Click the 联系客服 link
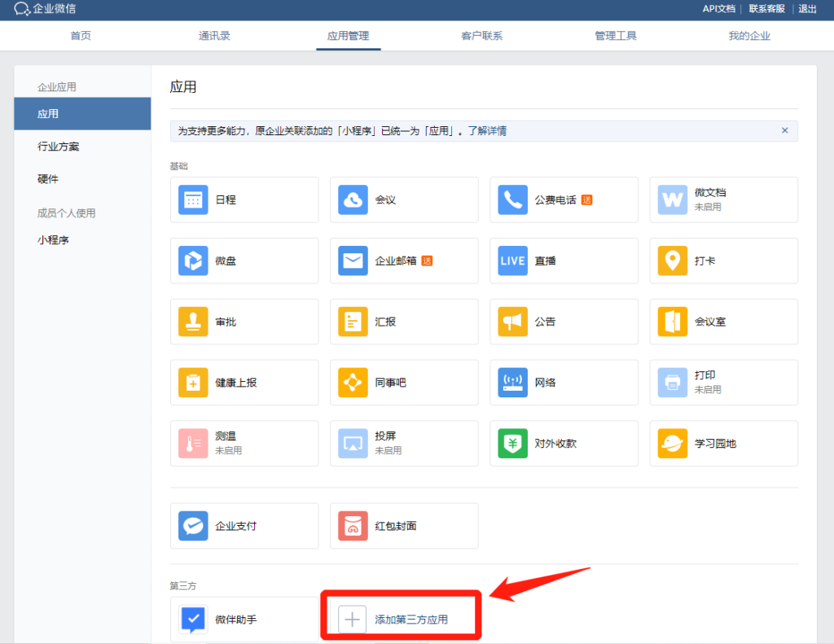This screenshot has width=834, height=644. (766, 8)
